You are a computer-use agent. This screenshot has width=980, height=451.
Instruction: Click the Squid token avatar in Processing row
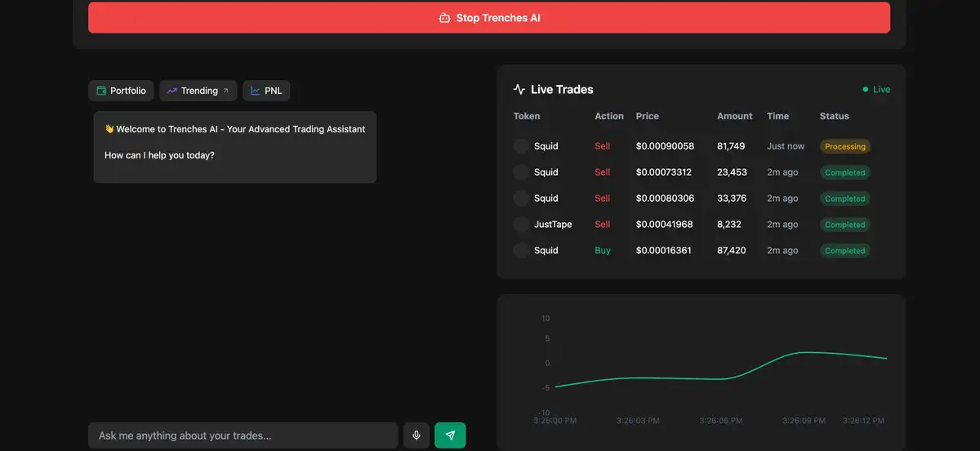click(x=521, y=146)
